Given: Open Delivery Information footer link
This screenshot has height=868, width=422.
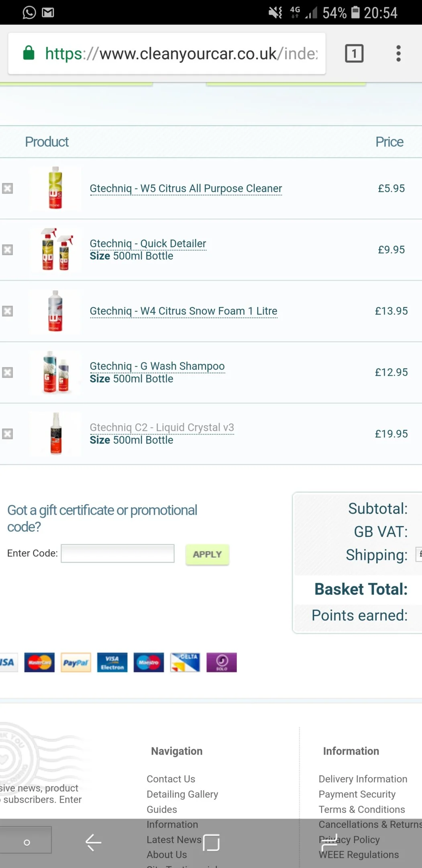Looking at the screenshot, I should 363,779.
